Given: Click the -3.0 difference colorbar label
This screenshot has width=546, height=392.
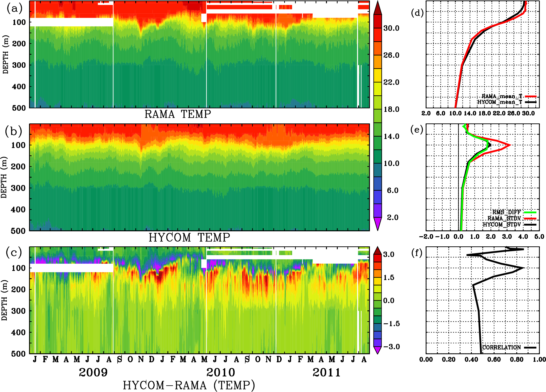Looking at the screenshot, I should pyautogui.click(x=391, y=347).
